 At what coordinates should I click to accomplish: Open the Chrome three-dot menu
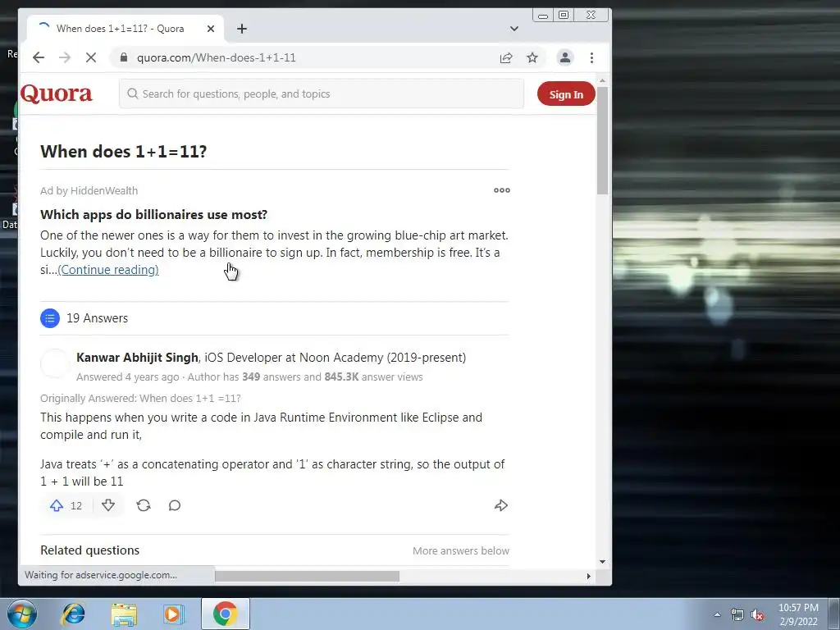(591, 57)
